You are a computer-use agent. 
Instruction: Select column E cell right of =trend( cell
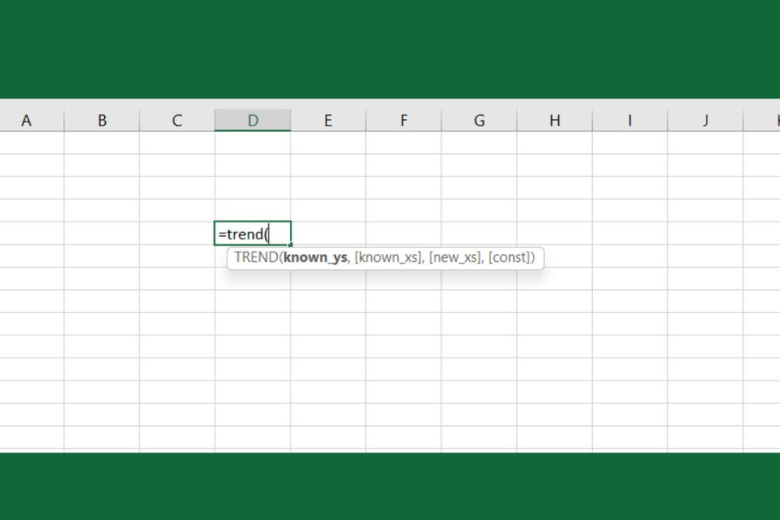point(328,234)
